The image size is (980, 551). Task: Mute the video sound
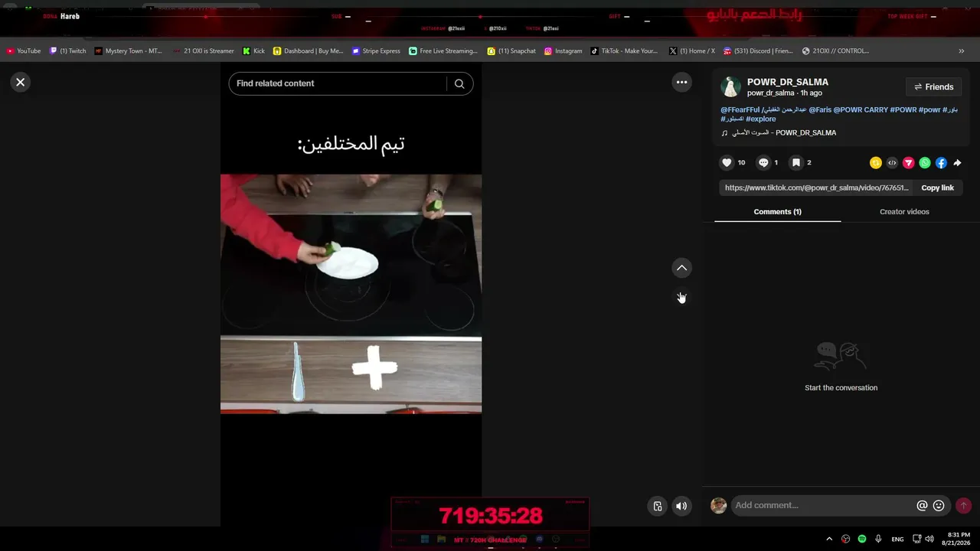tap(681, 506)
